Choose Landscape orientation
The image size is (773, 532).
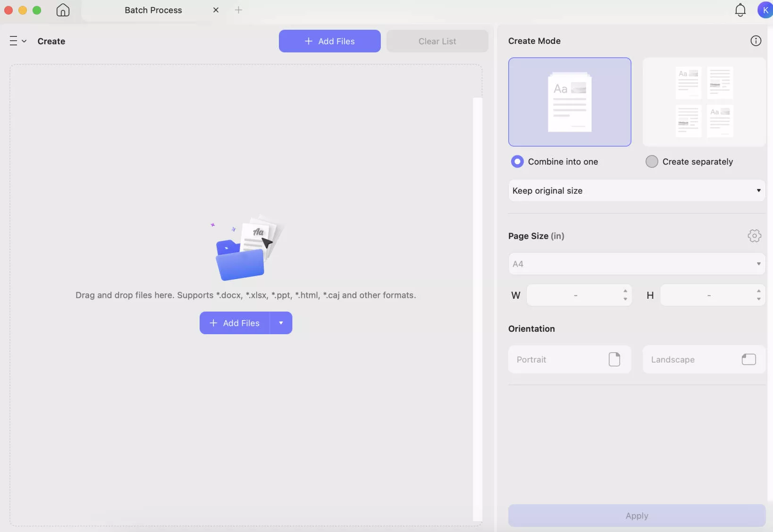[x=704, y=359]
